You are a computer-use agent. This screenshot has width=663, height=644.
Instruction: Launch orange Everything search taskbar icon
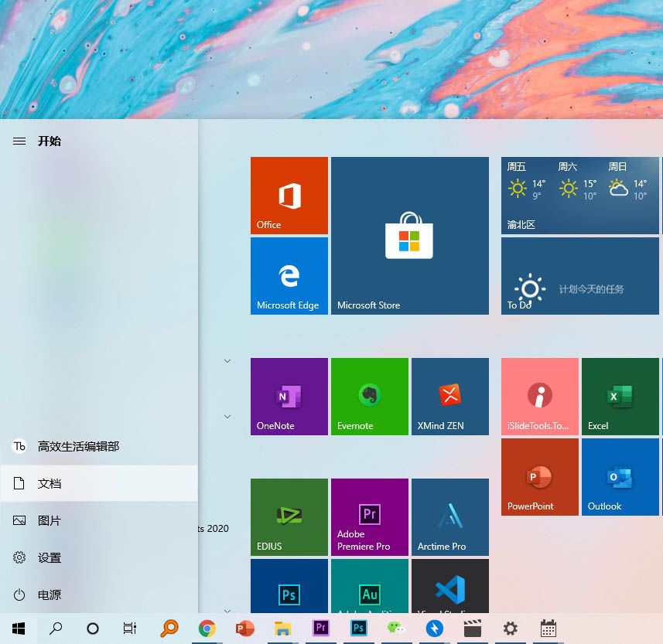(169, 629)
